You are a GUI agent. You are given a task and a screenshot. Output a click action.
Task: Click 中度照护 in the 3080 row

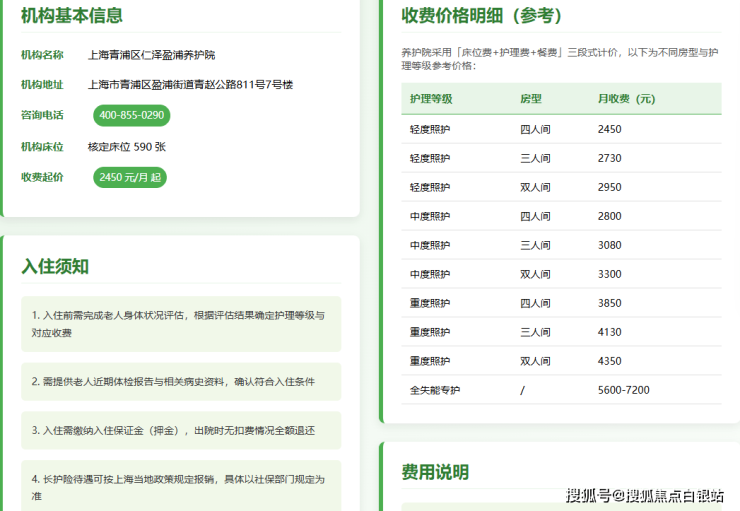430,245
